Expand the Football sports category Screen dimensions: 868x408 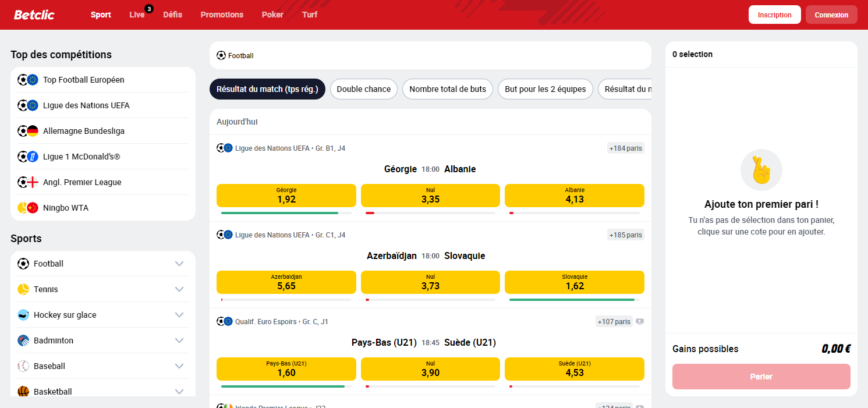click(x=180, y=263)
